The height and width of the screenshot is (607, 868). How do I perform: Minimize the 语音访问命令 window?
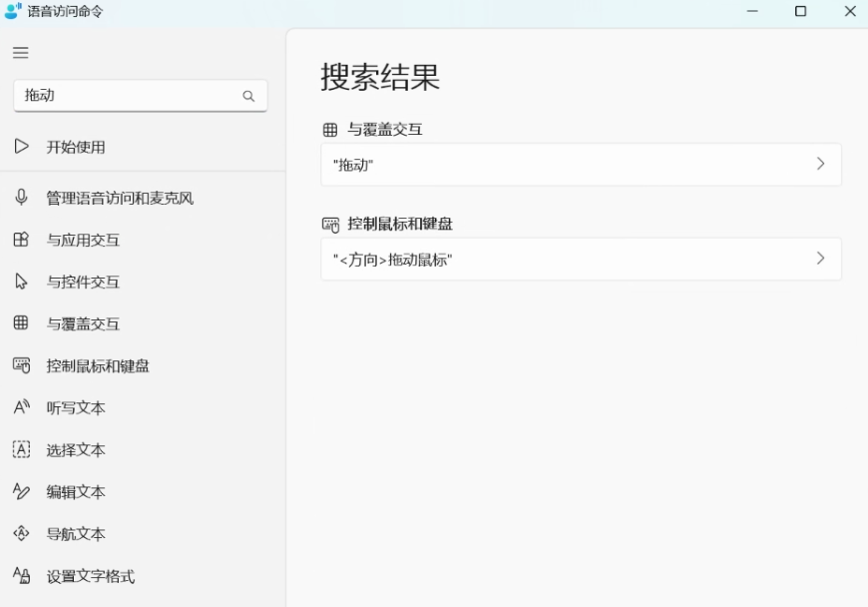coord(752,11)
